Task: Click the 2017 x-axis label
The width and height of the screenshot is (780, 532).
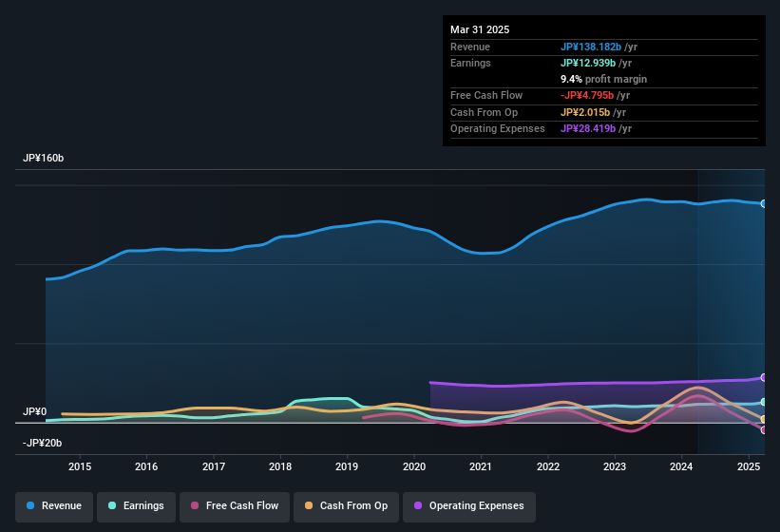Action: 214,466
